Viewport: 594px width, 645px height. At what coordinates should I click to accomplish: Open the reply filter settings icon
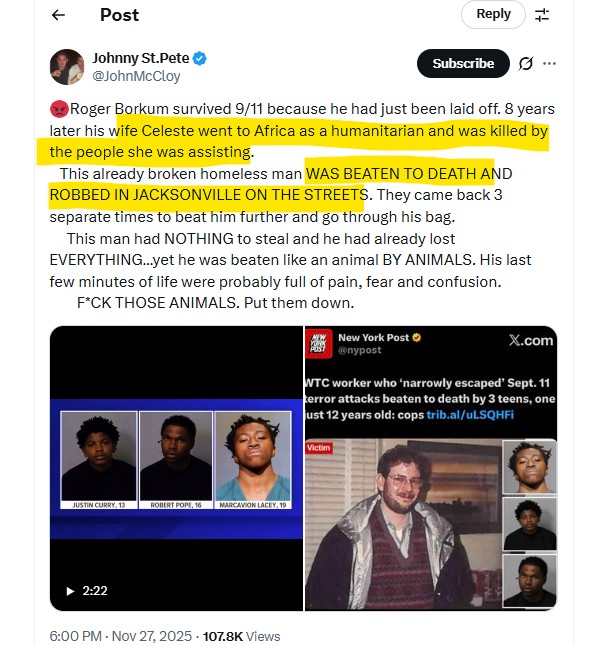pos(542,15)
